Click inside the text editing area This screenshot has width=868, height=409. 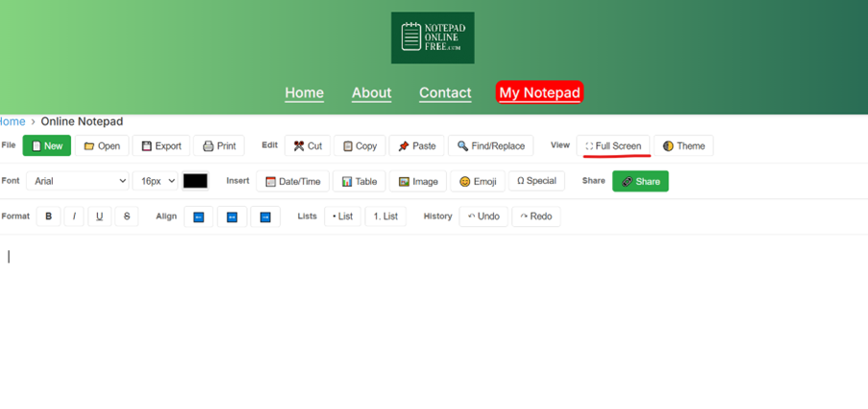click(433, 318)
